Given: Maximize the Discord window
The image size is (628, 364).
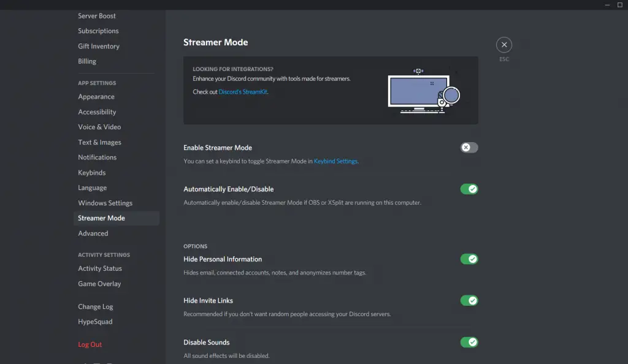Looking at the screenshot, I should (x=619, y=5).
